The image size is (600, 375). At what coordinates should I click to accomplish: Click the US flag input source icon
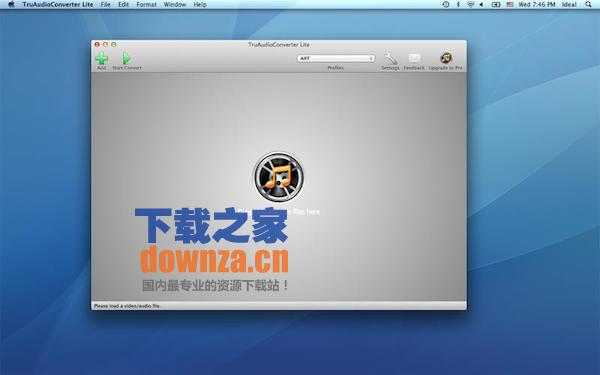[x=510, y=5]
